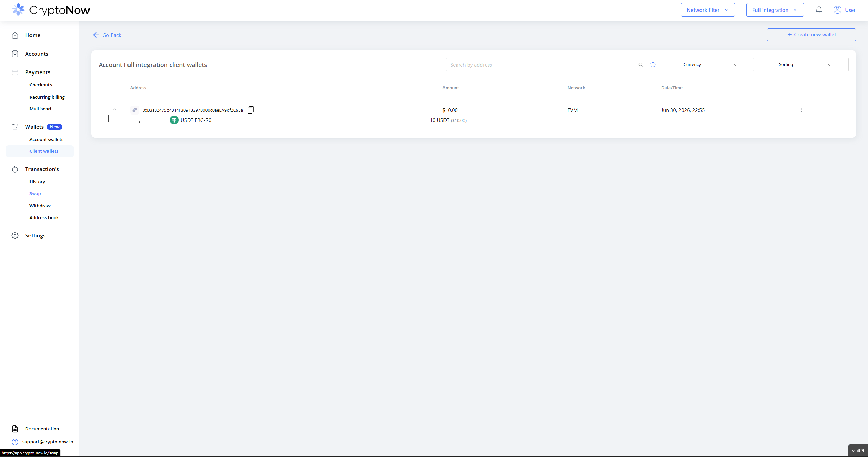
Task: Open History submenu
Action: click(37, 182)
